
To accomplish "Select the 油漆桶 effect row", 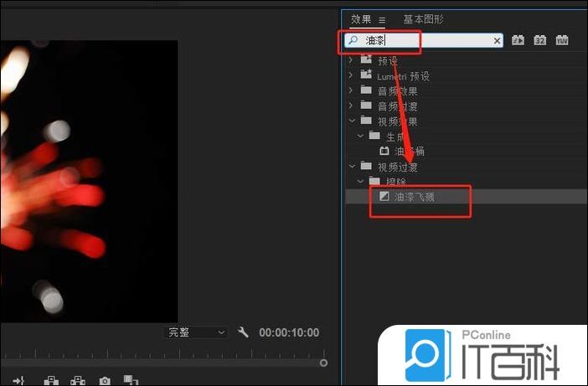I will point(466,152).
